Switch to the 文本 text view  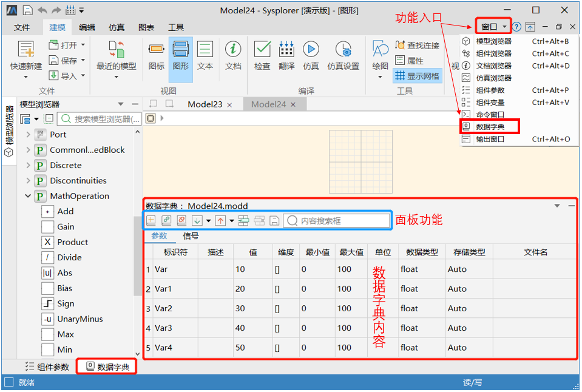point(205,56)
